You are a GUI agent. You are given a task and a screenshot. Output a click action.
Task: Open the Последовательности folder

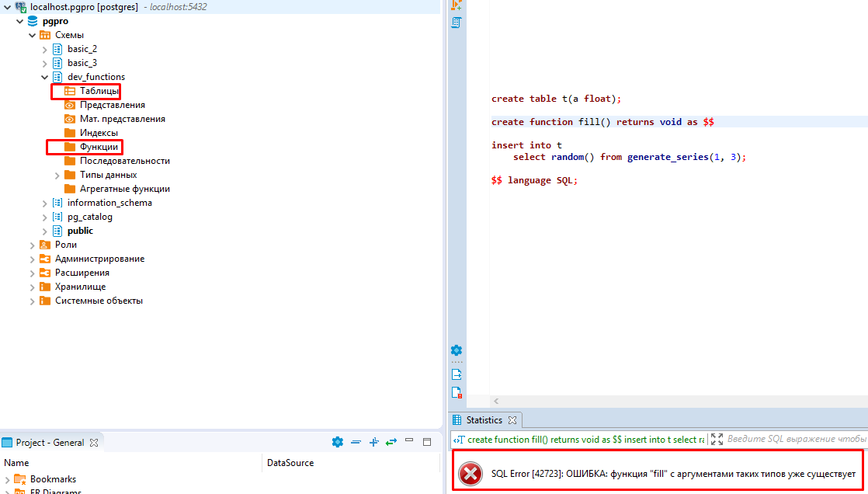[124, 161]
